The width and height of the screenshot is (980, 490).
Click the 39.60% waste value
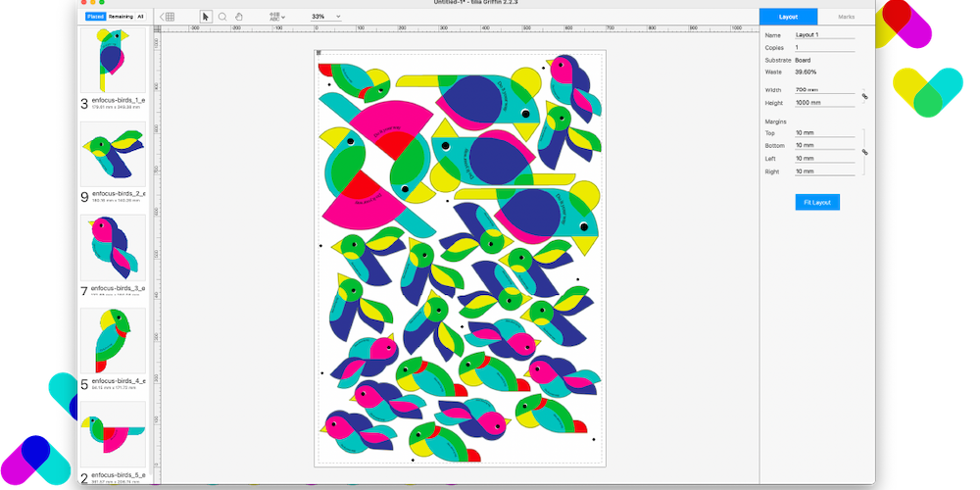(806, 73)
